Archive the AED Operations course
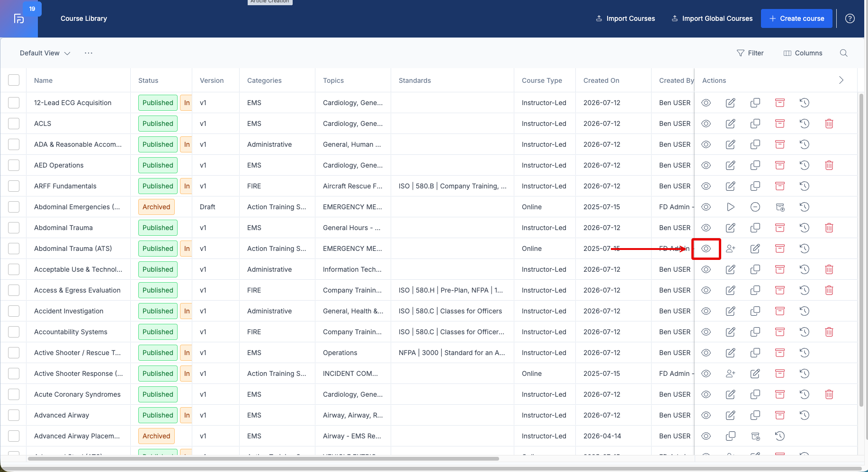The height and width of the screenshot is (472, 868). tap(780, 165)
